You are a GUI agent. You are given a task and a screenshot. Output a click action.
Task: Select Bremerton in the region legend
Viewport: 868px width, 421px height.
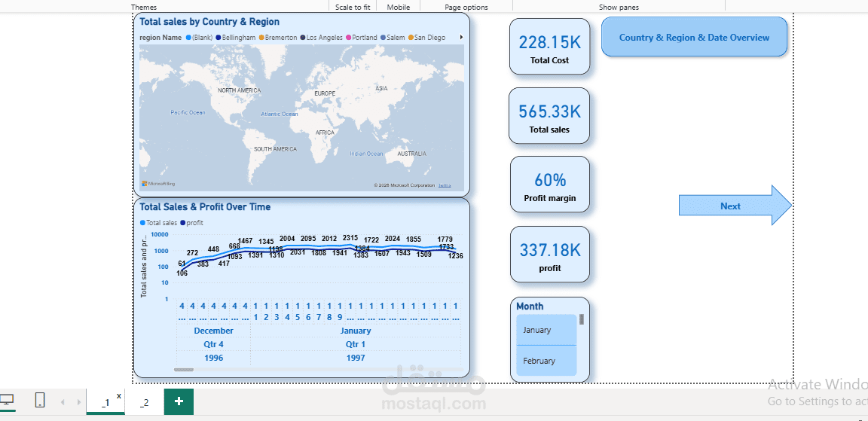(x=277, y=38)
